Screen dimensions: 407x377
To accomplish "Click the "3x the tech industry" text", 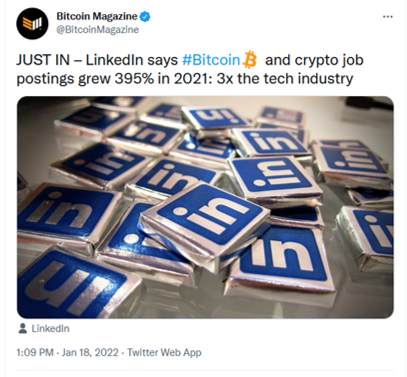I will pyautogui.click(x=285, y=79).
